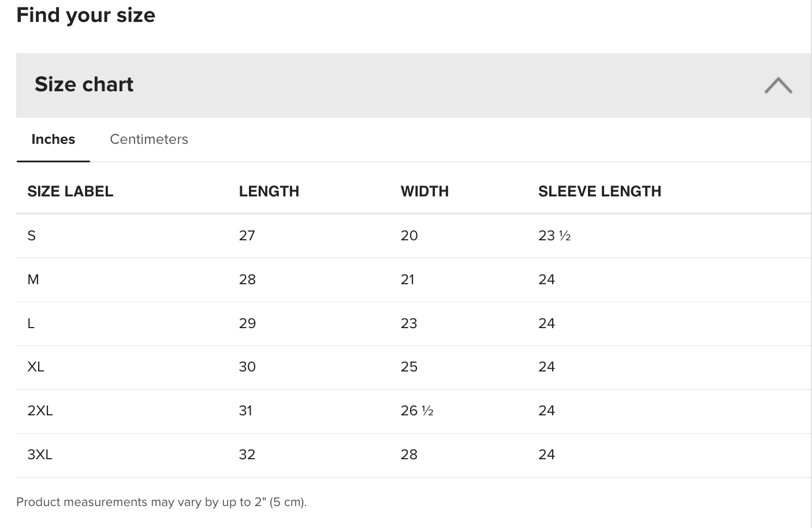Screen dimensions: 812x528
Task: Select the Inches tab
Action: pos(53,139)
